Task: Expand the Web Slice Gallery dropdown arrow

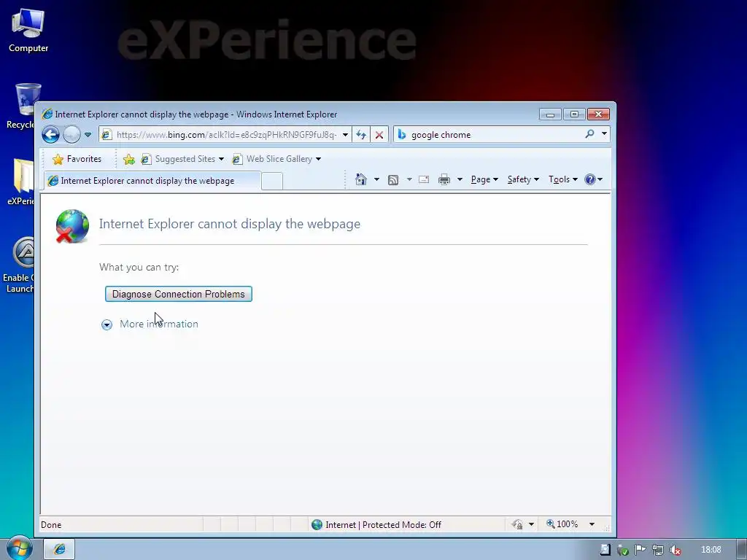Action: [318, 159]
